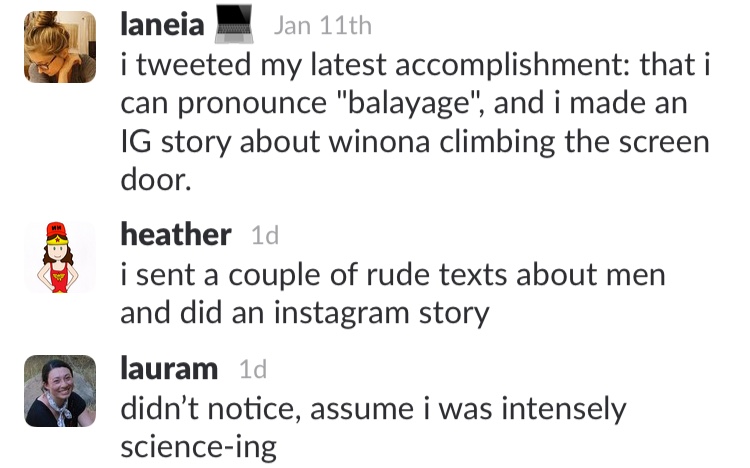The height and width of the screenshot is (468, 750).
Task: Open lauram's 1d message timestamp
Action: (253, 369)
